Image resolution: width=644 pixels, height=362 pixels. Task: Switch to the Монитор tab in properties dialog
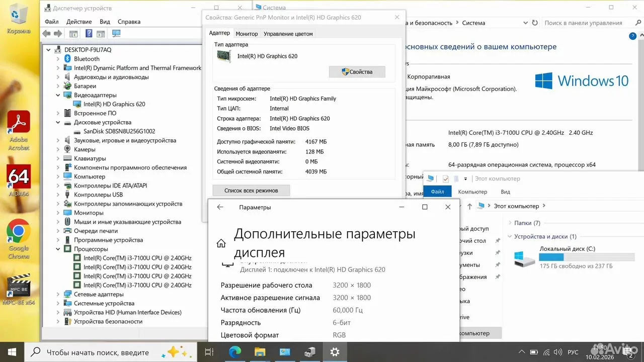tap(247, 34)
